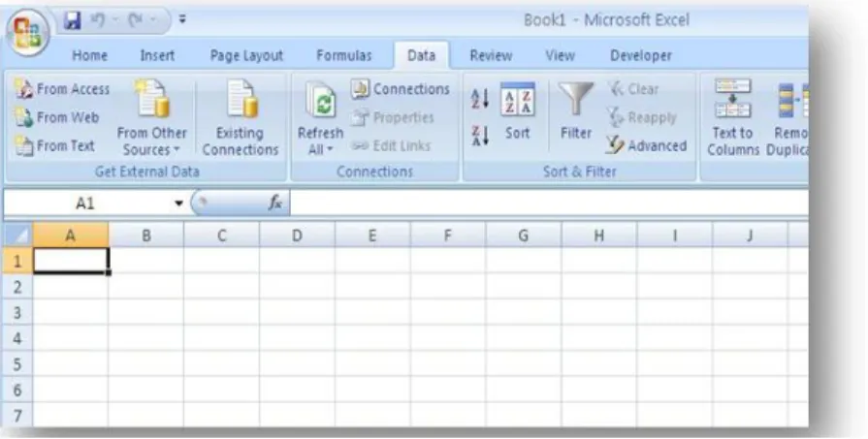Import data From Text
Screen dimensions: 868x439
(54, 146)
